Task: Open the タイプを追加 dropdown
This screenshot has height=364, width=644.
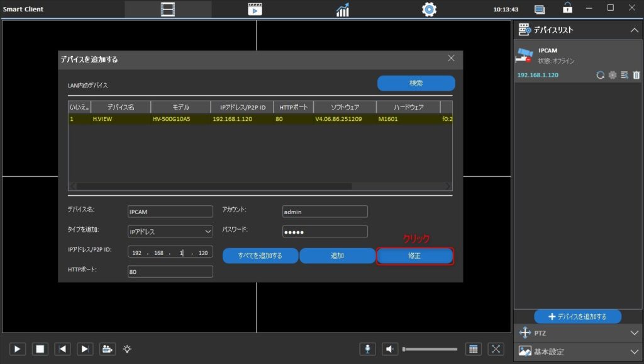Action: tap(170, 232)
